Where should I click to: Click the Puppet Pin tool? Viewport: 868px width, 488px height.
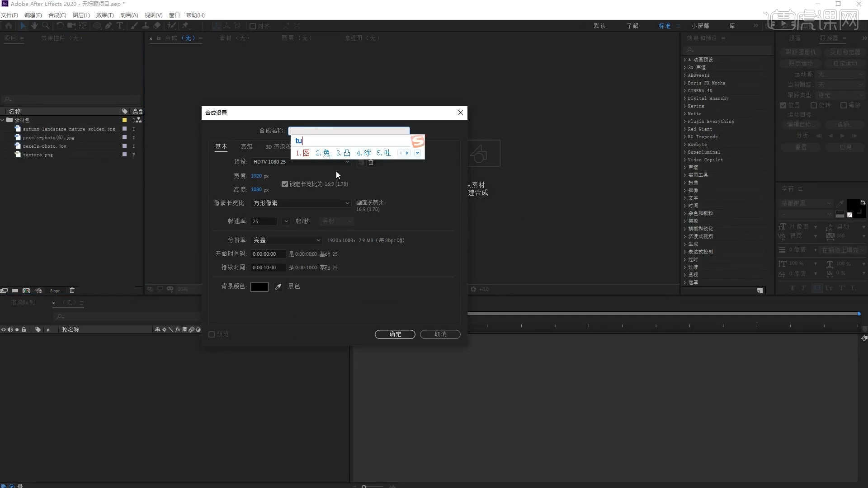185,26
